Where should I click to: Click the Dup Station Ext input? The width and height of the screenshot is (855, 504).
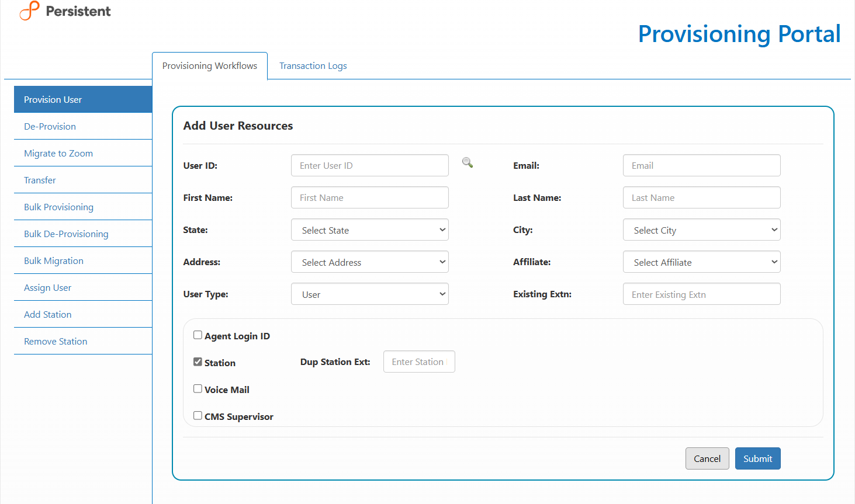[x=419, y=362]
